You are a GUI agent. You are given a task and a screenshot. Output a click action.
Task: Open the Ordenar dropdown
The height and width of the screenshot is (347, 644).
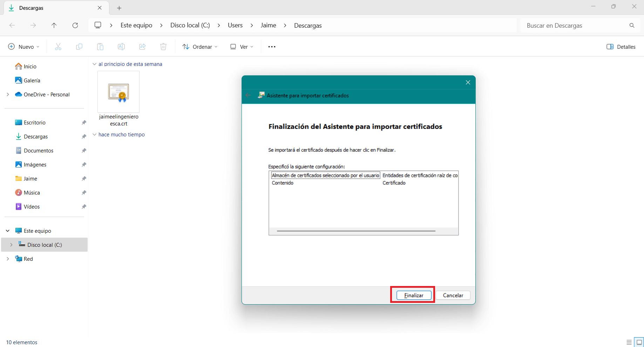point(200,47)
